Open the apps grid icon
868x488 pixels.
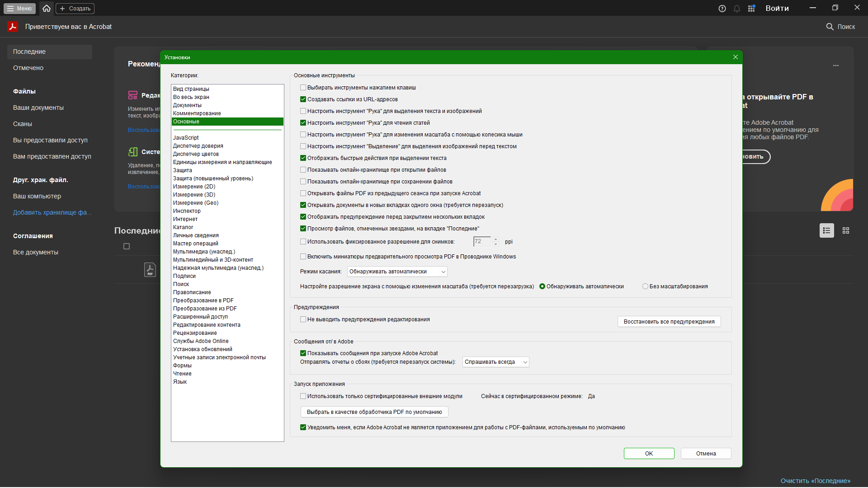[x=751, y=9]
